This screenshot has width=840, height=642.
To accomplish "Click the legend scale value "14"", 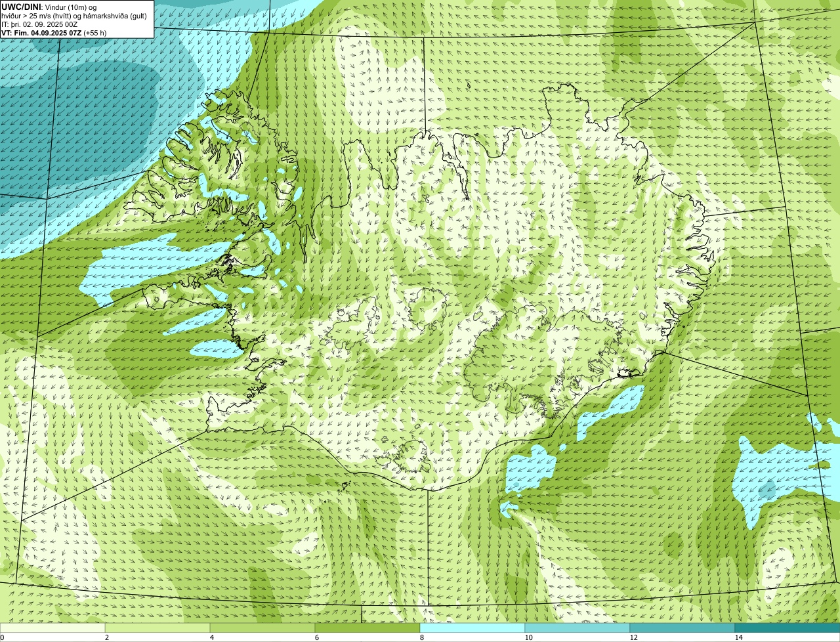I will pyautogui.click(x=738, y=637).
